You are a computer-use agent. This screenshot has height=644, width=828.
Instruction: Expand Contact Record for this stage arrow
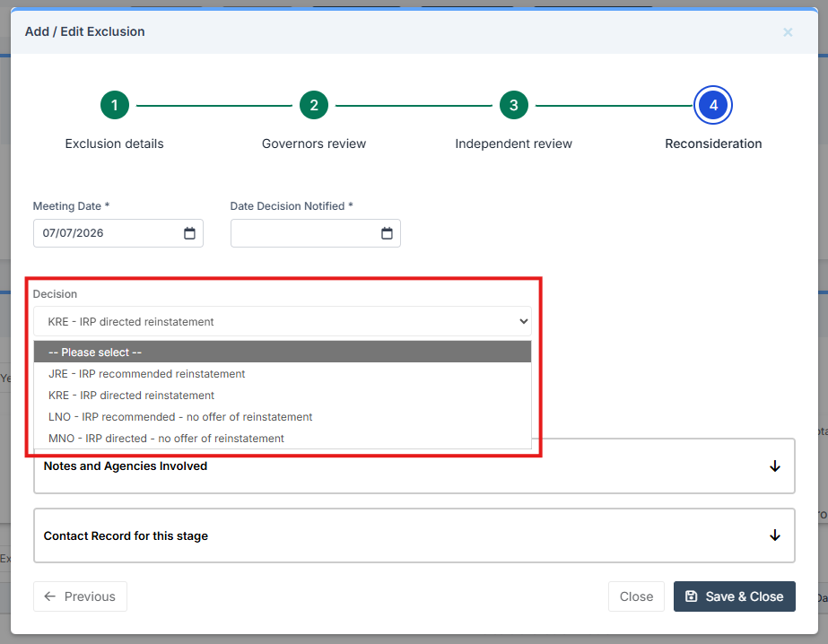(x=775, y=535)
